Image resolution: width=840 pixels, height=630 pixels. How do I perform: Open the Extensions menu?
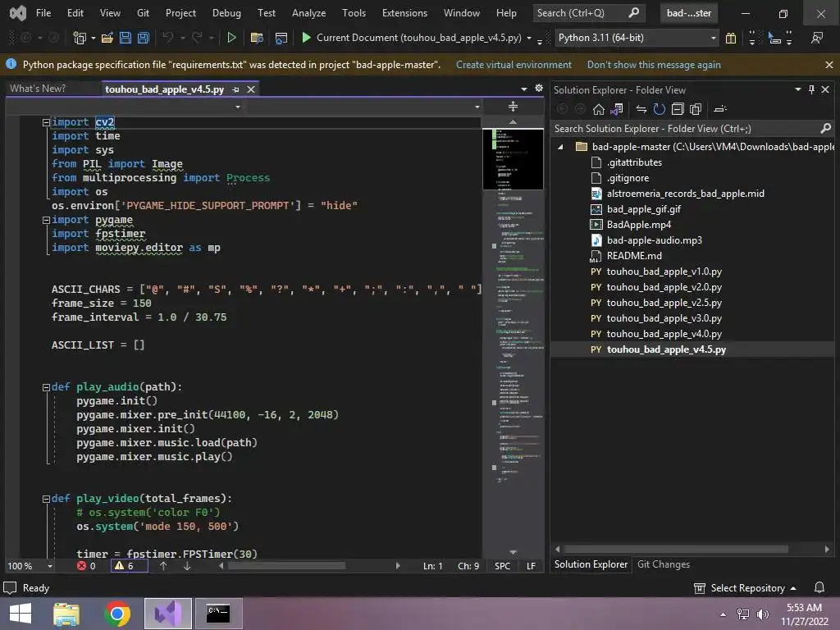click(x=404, y=13)
